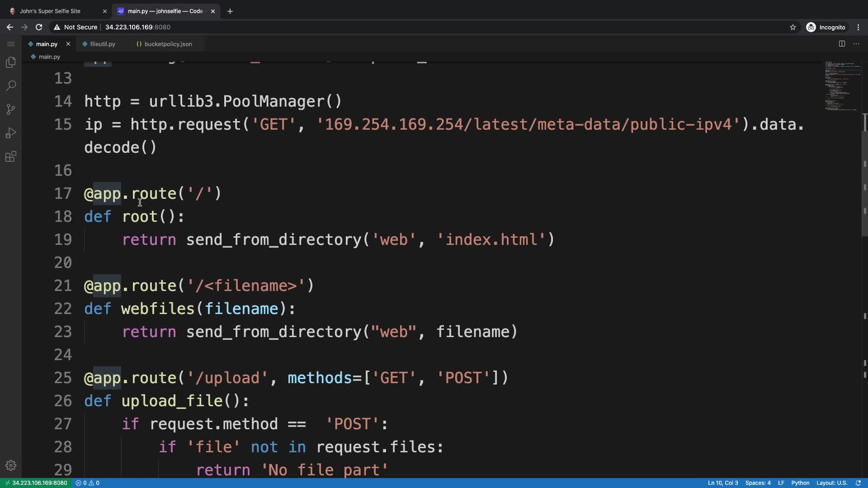868x488 pixels.
Task: Click the code minimap overview
Action: coord(842,86)
